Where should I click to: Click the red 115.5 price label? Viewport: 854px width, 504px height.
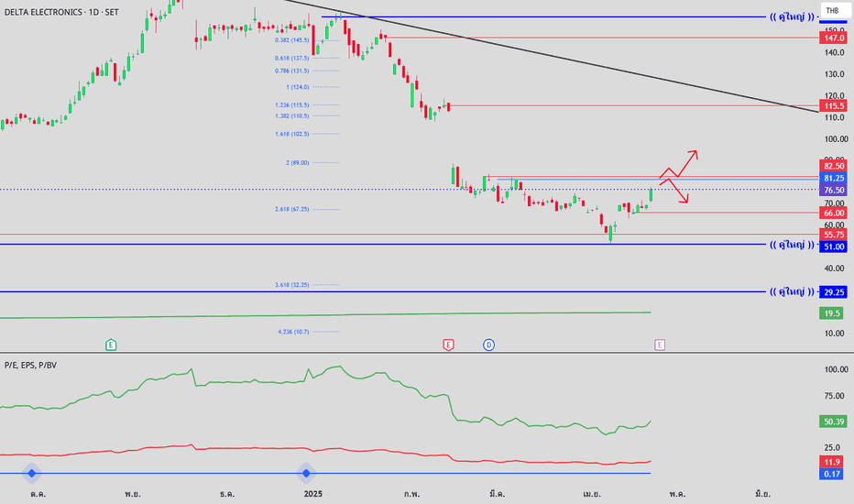pos(833,105)
